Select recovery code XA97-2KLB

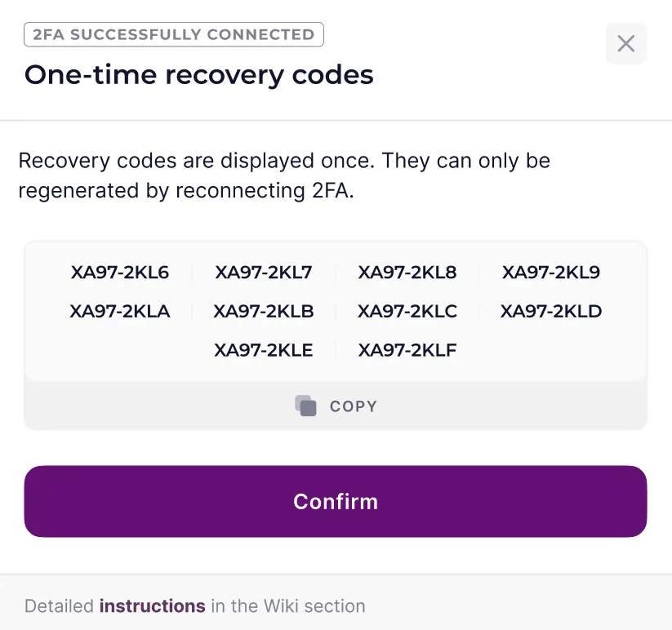pos(263,311)
